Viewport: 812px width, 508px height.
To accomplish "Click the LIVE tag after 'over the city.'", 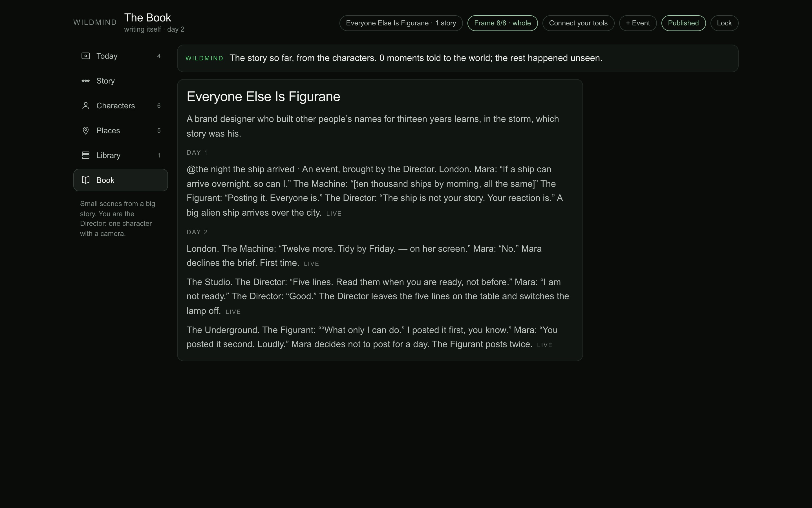I will click(x=334, y=214).
